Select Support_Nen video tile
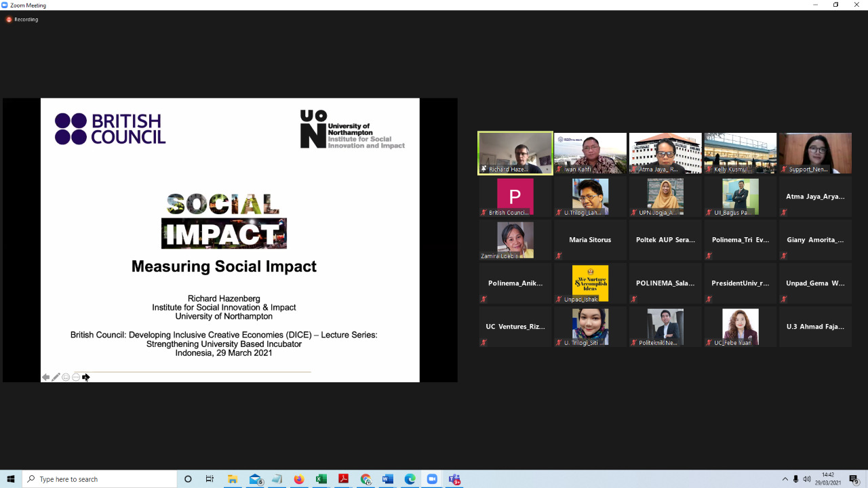This screenshot has width=868, height=488. pyautogui.click(x=815, y=153)
